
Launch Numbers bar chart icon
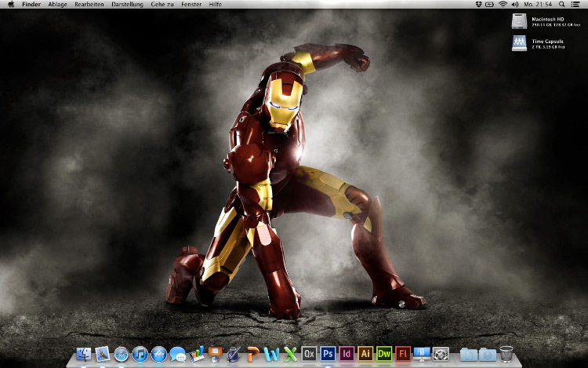pyautogui.click(x=197, y=354)
